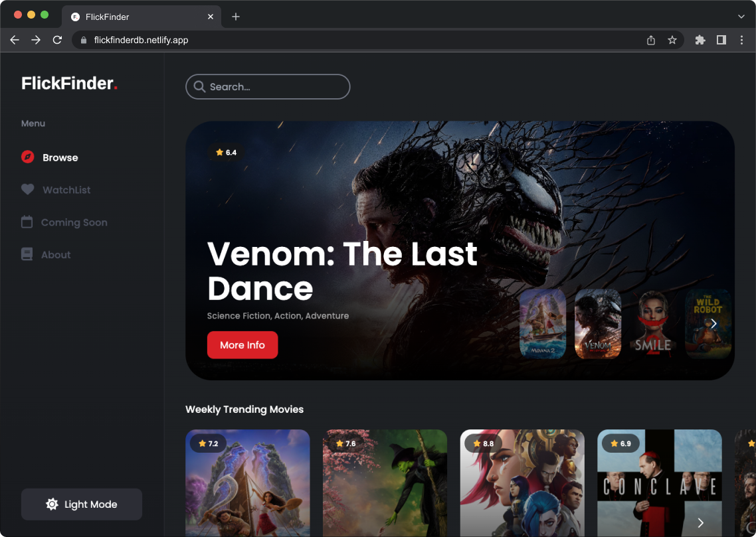
Task: Click the Browse compass icon
Action: coord(27,157)
